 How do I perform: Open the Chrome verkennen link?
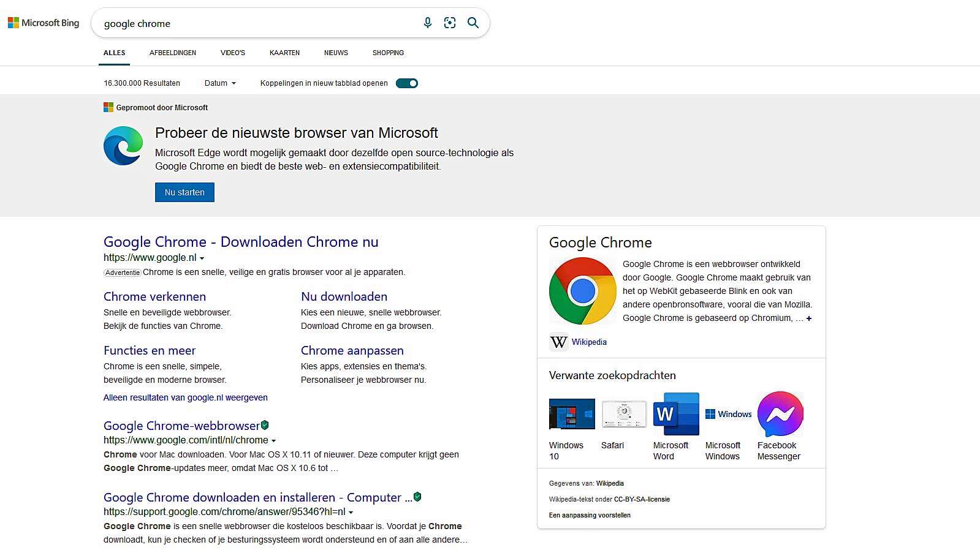pos(154,296)
